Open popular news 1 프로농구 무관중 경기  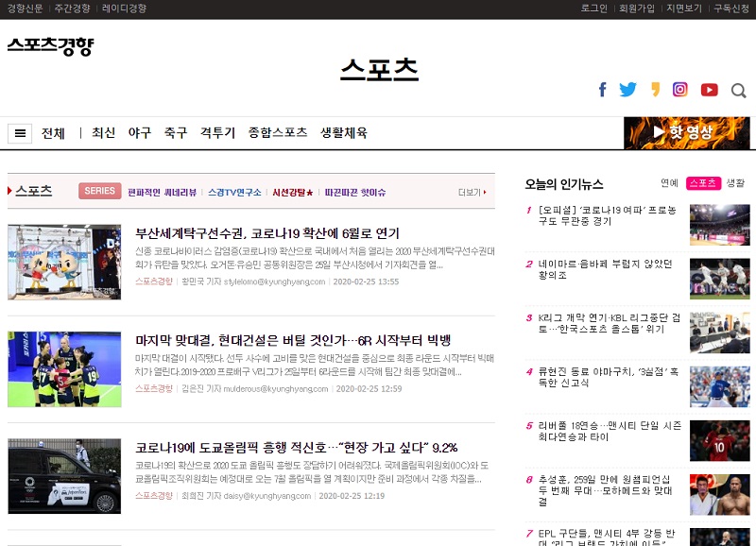click(608, 215)
